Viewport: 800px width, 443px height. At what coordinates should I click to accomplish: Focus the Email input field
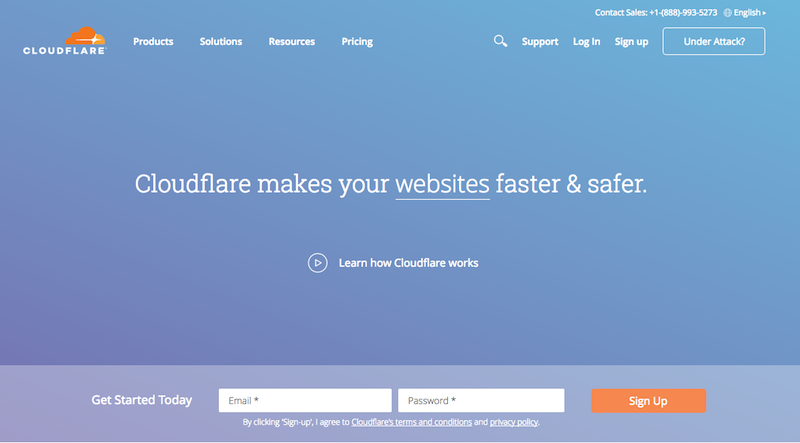pyautogui.click(x=305, y=401)
